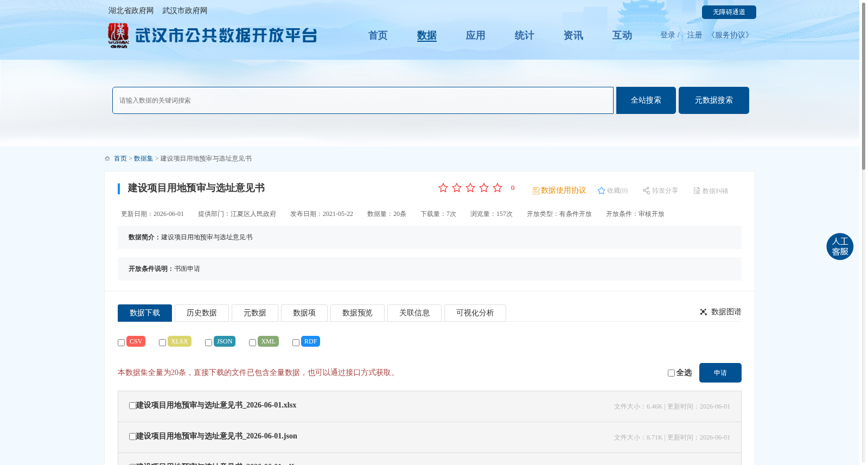Click the 转发分享 share icon
868x465 pixels.
(x=646, y=190)
